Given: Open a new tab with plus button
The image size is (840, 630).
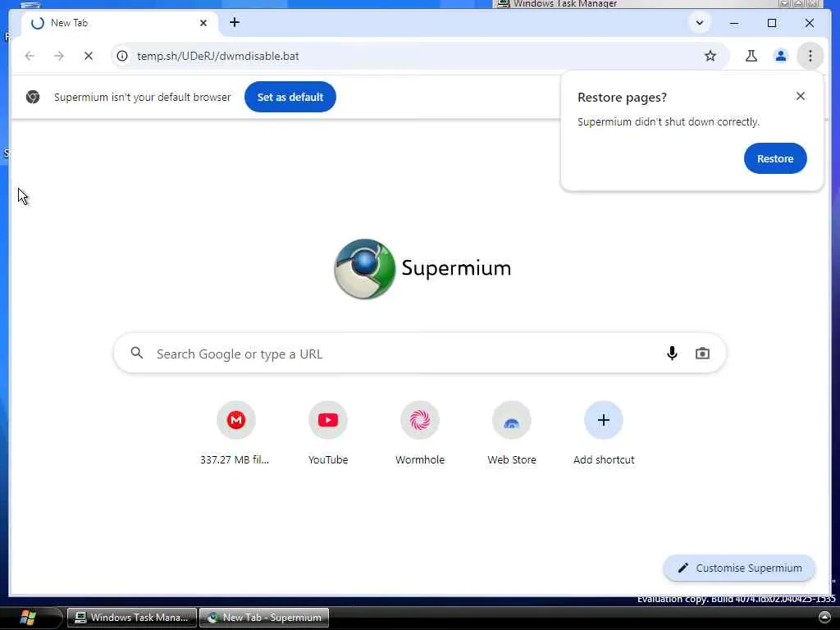Looking at the screenshot, I should pyautogui.click(x=234, y=22).
